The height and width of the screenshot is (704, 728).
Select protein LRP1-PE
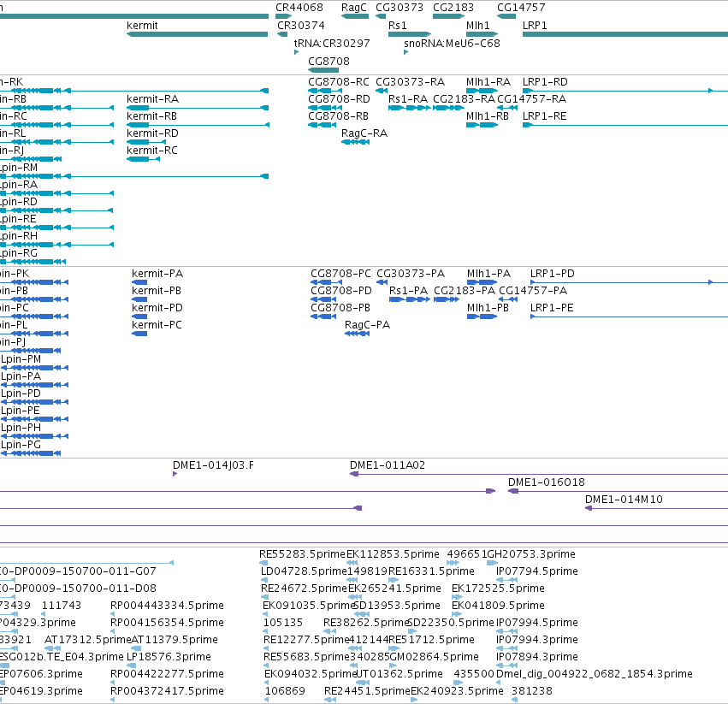click(552, 308)
